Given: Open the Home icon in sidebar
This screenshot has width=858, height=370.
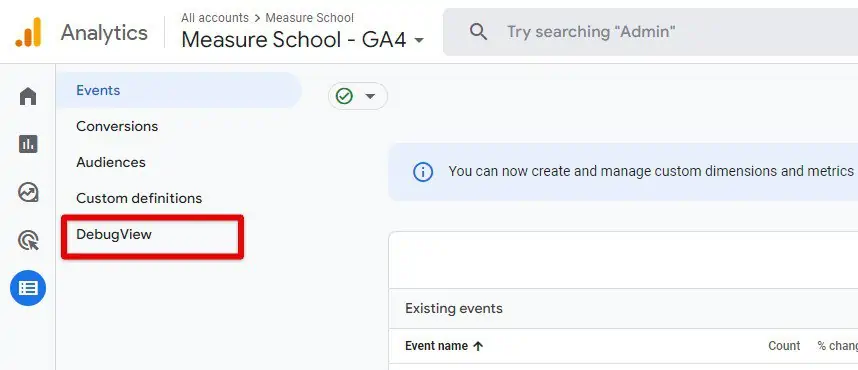Looking at the screenshot, I should pos(28,96).
